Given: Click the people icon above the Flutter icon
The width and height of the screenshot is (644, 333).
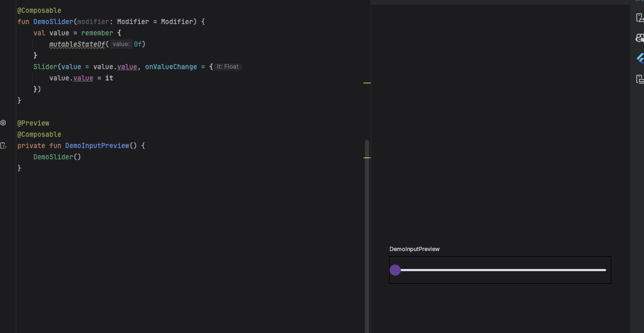Looking at the screenshot, I should [639, 38].
